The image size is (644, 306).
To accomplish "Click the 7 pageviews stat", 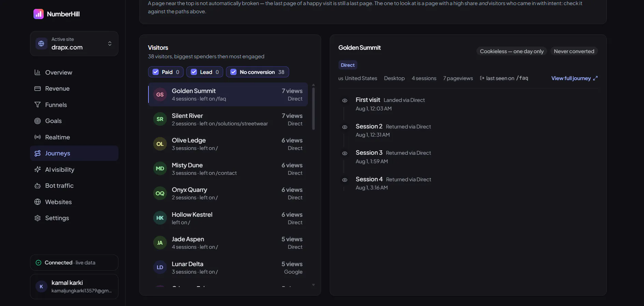I will point(458,78).
